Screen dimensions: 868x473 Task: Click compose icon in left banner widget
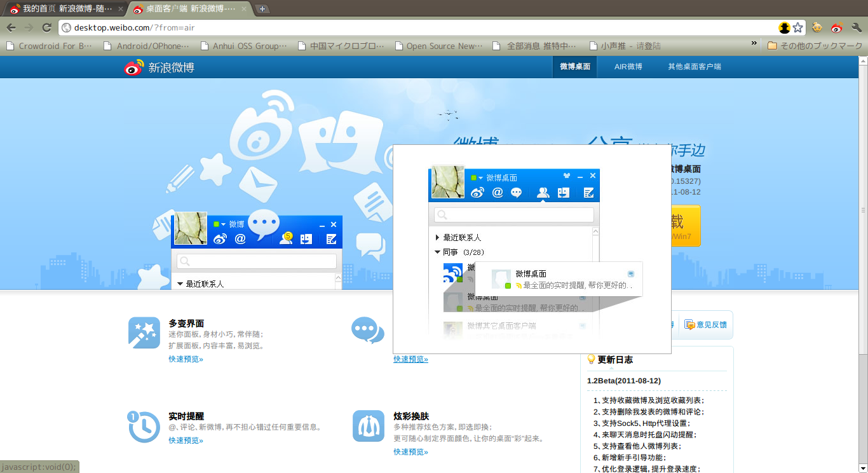[331, 239]
